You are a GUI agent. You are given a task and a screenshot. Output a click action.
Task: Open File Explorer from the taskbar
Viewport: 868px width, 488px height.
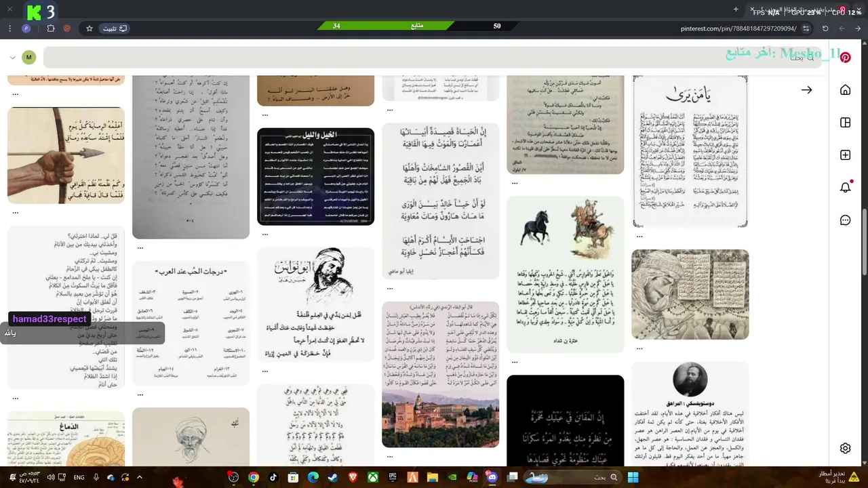[433, 478]
